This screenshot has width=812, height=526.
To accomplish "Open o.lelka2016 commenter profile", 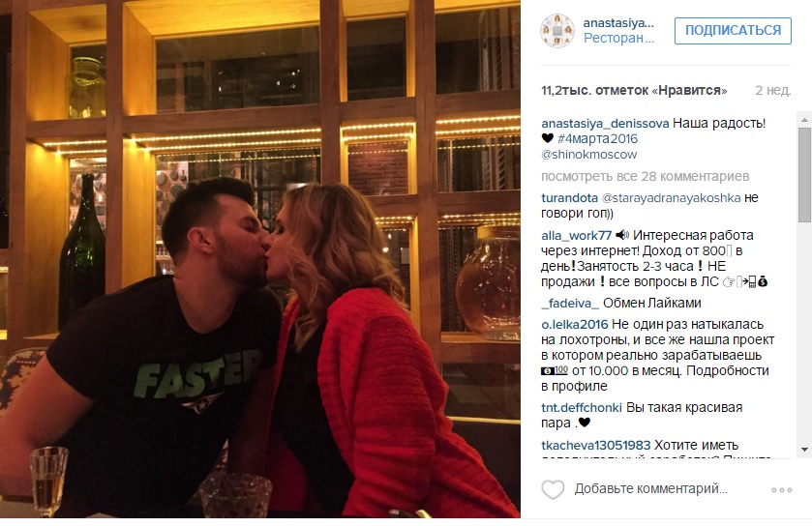I will tap(575, 324).
